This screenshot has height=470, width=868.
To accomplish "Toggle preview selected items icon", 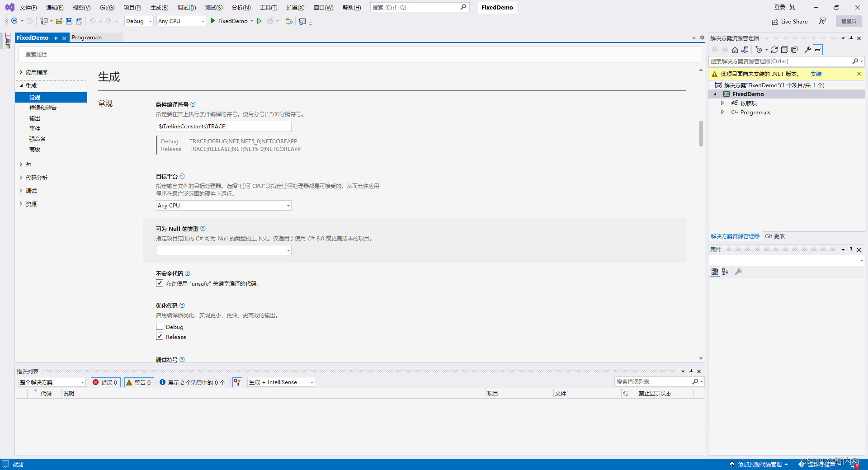I will click(x=818, y=50).
